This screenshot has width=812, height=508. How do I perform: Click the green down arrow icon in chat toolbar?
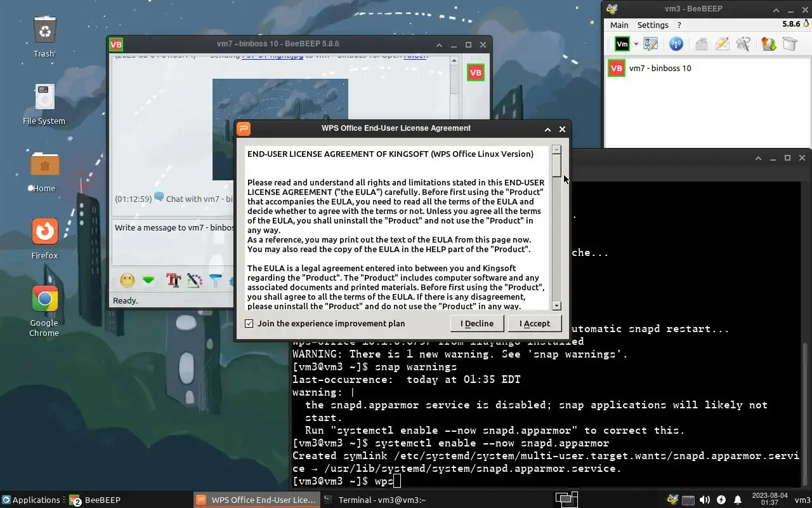pos(148,280)
